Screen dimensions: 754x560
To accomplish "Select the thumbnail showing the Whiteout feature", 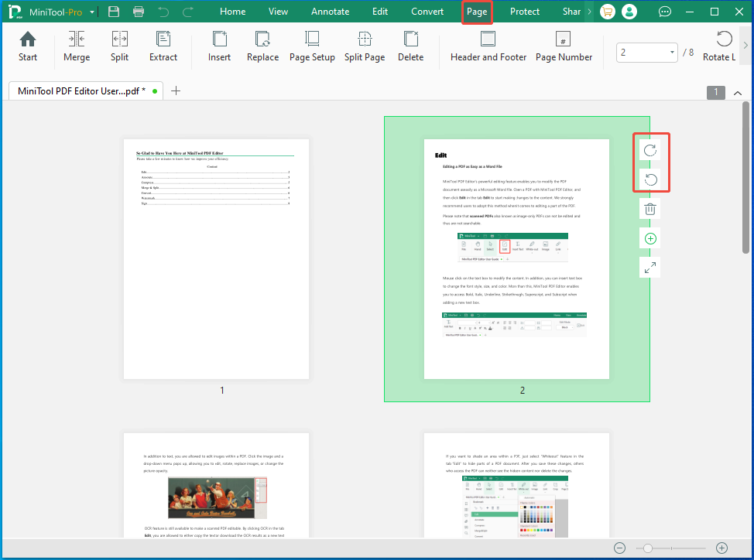I will pyautogui.click(x=516, y=485).
